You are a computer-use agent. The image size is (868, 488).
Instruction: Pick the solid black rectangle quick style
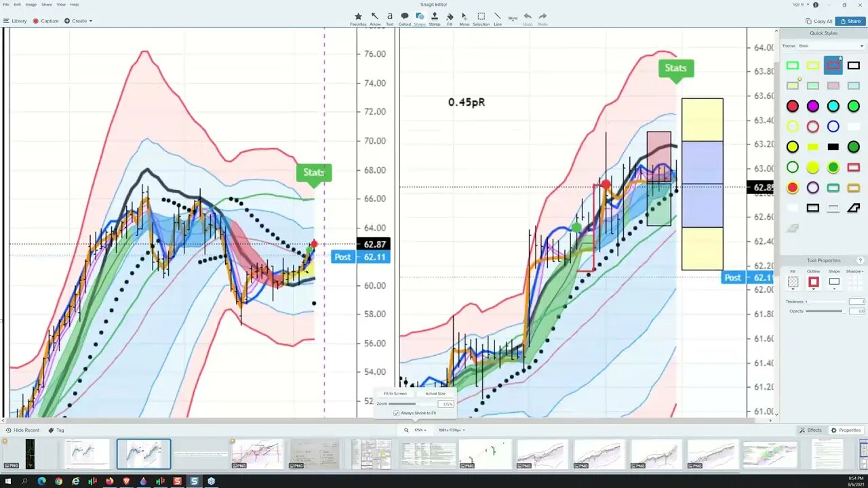[x=833, y=146]
